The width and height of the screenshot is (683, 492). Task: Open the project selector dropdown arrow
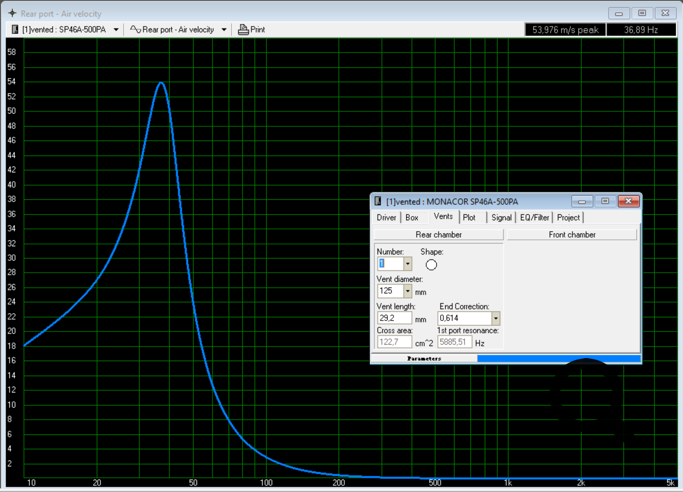(x=116, y=30)
